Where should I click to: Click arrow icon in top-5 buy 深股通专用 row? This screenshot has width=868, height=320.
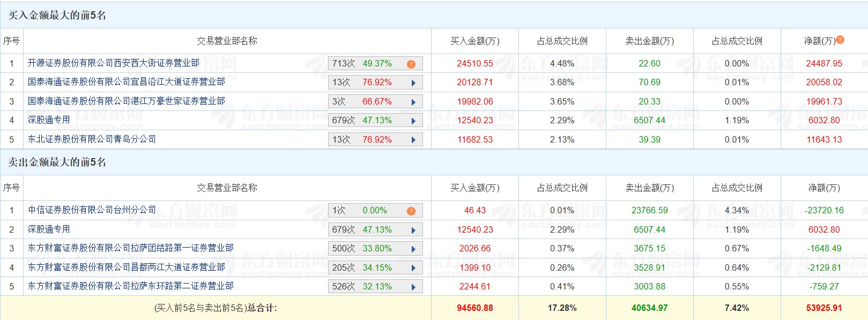tap(413, 121)
